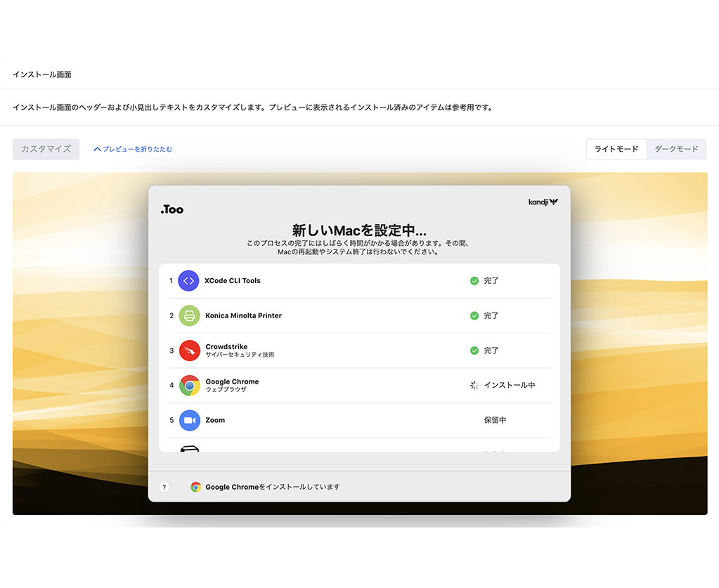Click the XCode CLI Tools icon
This screenshot has width=719, height=588.
click(188, 280)
